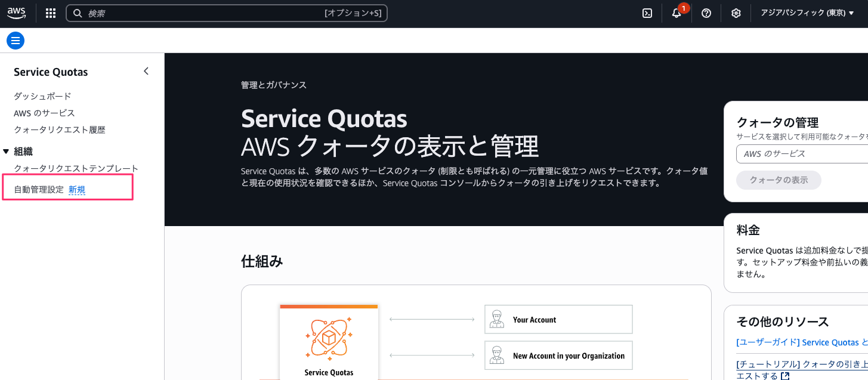The height and width of the screenshot is (380, 868).
Task: Open クォータリクエスト履歴 in sidebar
Action: tap(60, 129)
